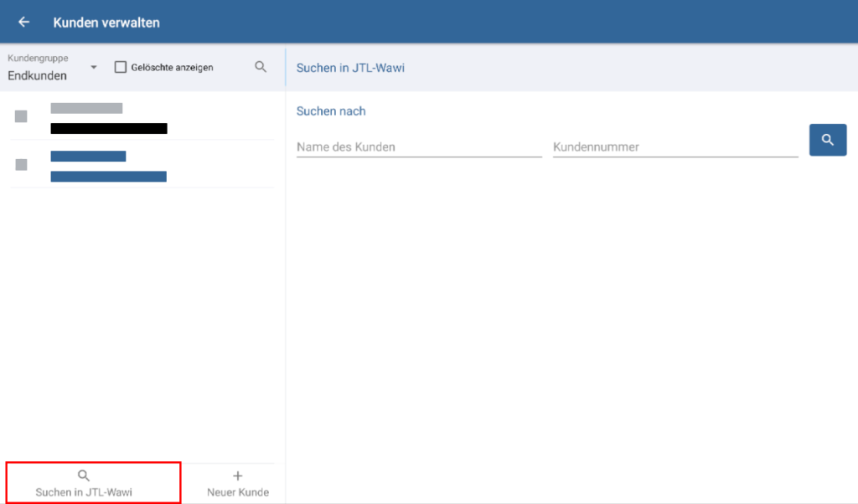Screen dimensions: 858x504
Task: Click the Kundengruppe field label
Action: coord(38,59)
